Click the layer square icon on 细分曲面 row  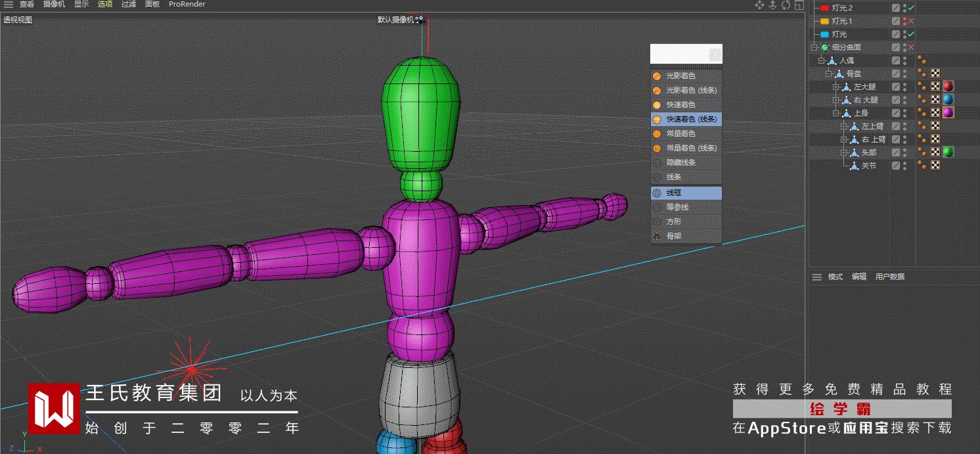tap(896, 47)
